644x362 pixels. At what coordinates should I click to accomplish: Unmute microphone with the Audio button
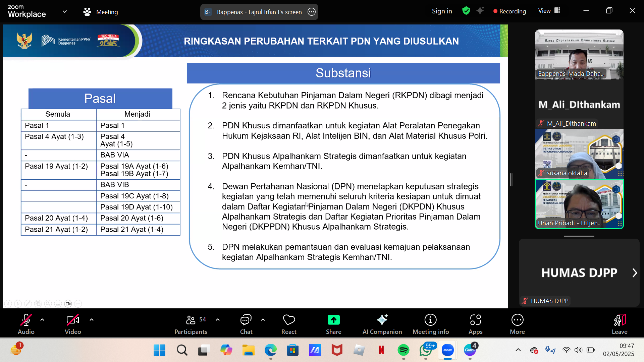click(x=26, y=324)
